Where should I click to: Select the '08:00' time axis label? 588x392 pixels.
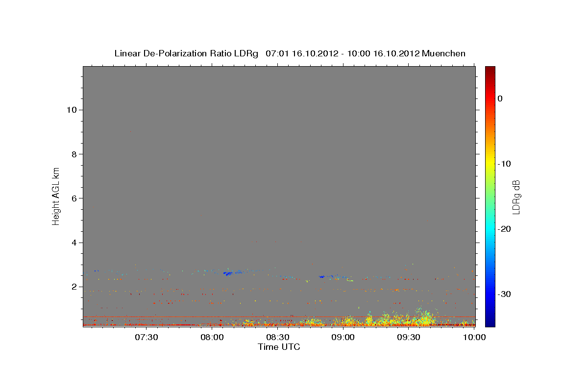tap(212, 337)
